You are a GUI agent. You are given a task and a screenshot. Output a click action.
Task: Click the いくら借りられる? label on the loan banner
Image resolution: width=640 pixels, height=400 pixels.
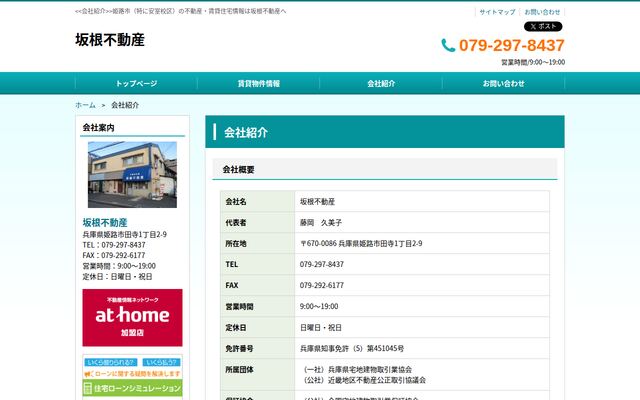click(x=111, y=362)
